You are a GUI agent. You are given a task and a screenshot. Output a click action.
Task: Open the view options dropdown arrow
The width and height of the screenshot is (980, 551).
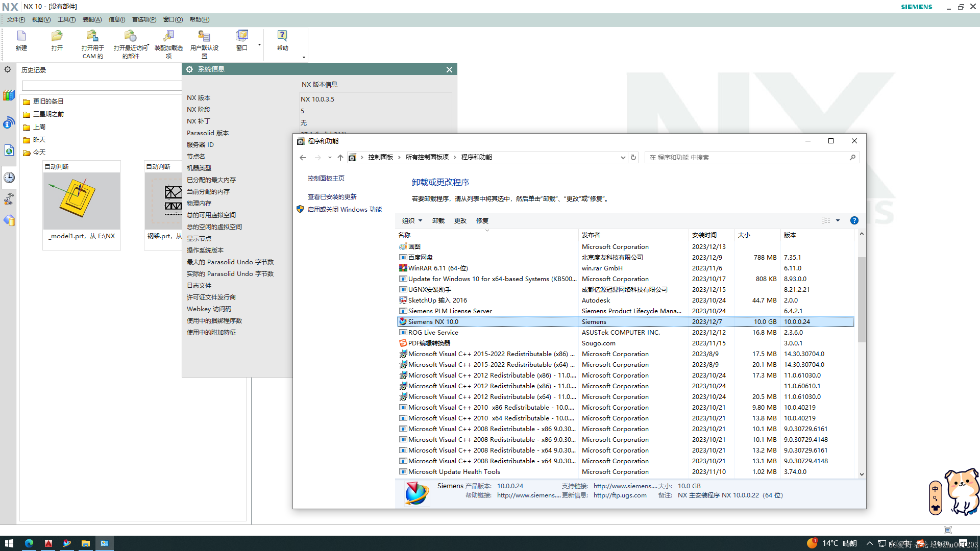coord(838,220)
